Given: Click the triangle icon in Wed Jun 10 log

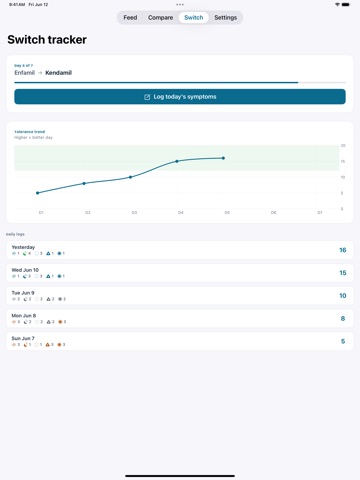Looking at the screenshot, I should click(x=48, y=276).
